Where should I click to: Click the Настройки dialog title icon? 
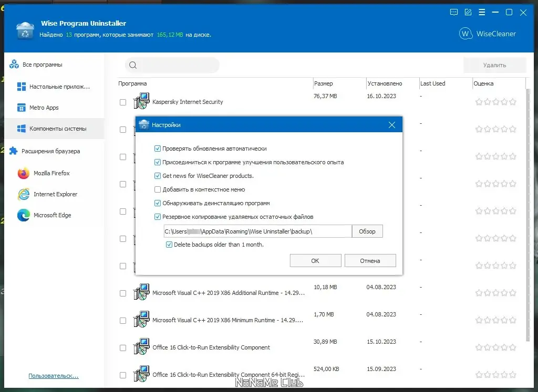point(144,125)
